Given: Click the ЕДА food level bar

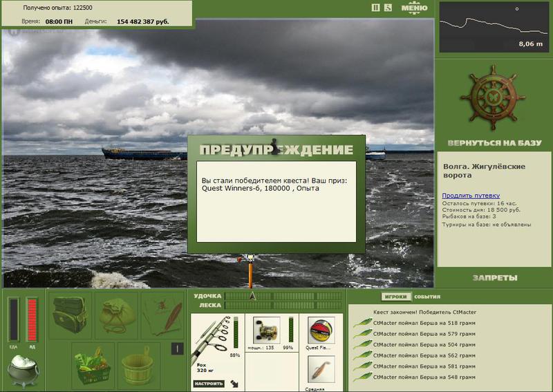Looking at the screenshot, I should 14,319.
